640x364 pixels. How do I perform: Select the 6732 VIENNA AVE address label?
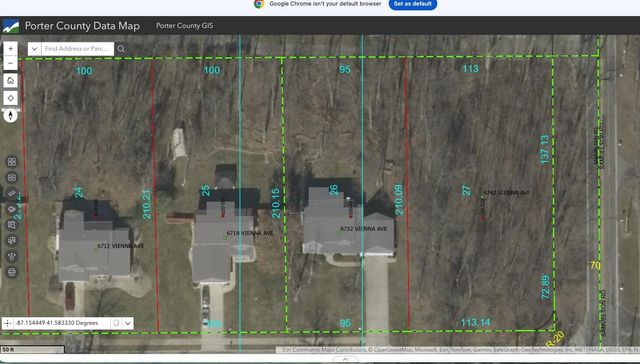(x=363, y=229)
